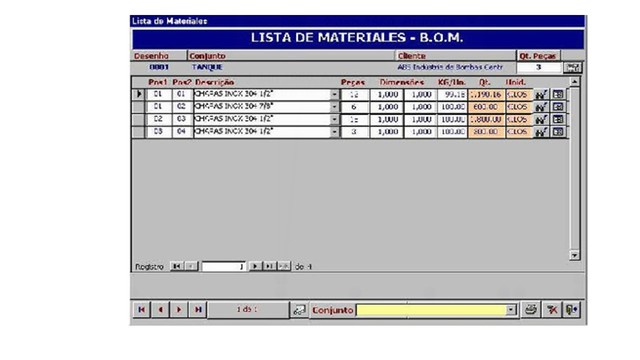Click the Qt. cell in the Pos2 04 row
Viewport: 640px width, 360px height.
point(487,132)
